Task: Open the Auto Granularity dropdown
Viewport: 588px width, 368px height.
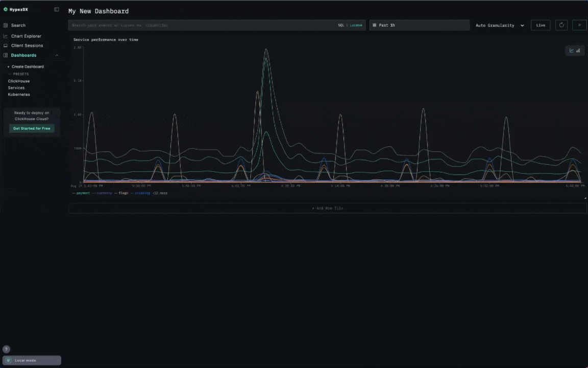Action: coord(500,25)
